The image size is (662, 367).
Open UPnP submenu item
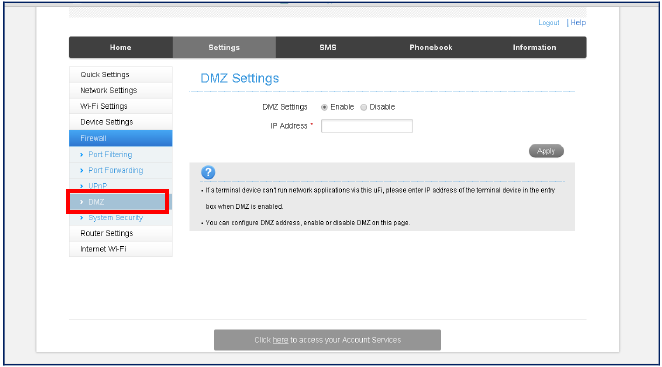pyautogui.click(x=121, y=185)
